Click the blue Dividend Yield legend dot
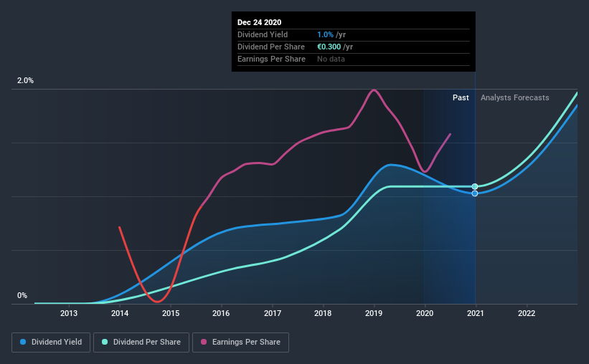Screen dimensions: 589x364 (23, 342)
